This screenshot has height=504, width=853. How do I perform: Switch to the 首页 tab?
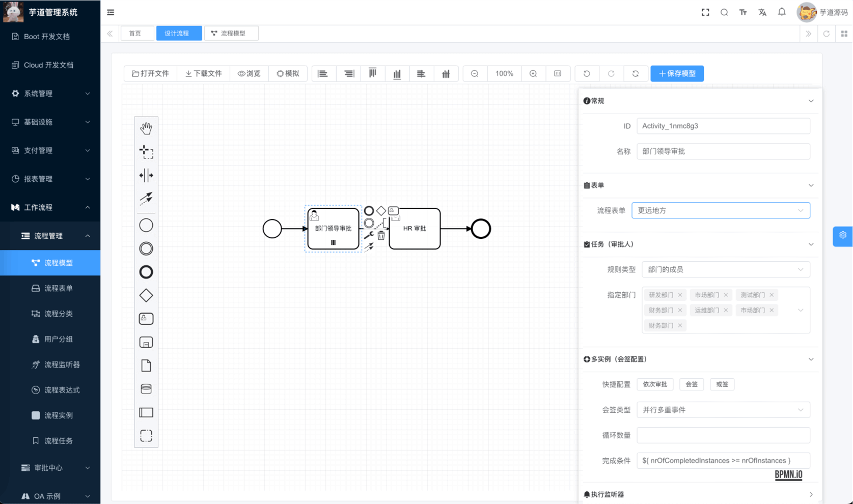click(x=136, y=33)
